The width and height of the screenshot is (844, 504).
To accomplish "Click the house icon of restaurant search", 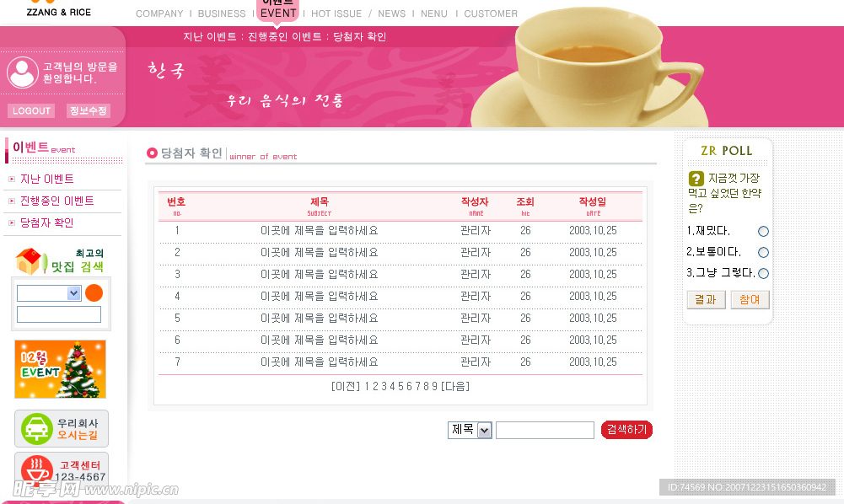I will (29, 261).
